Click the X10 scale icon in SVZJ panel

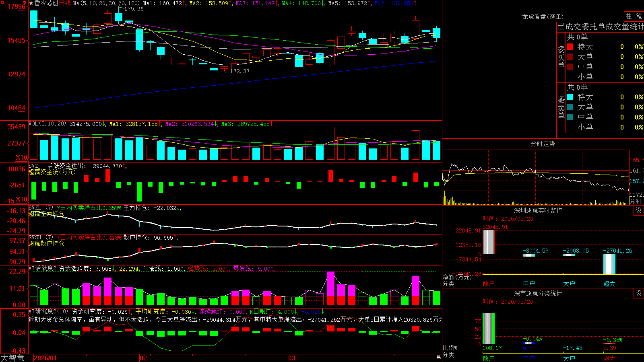(21, 199)
